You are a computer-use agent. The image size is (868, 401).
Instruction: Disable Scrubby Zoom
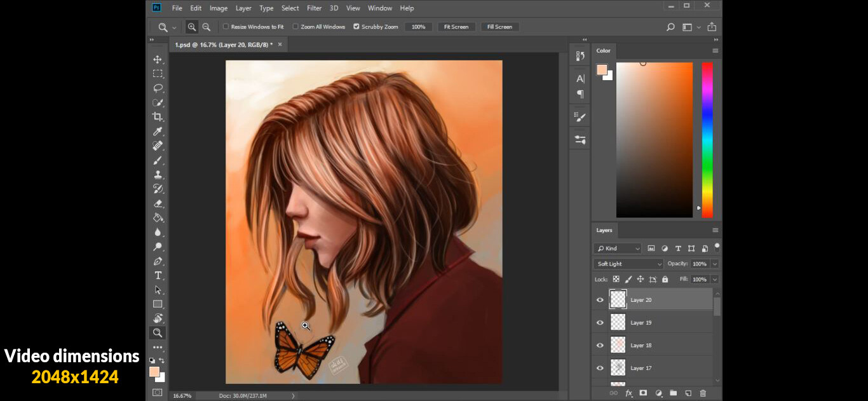coord(356,27)
